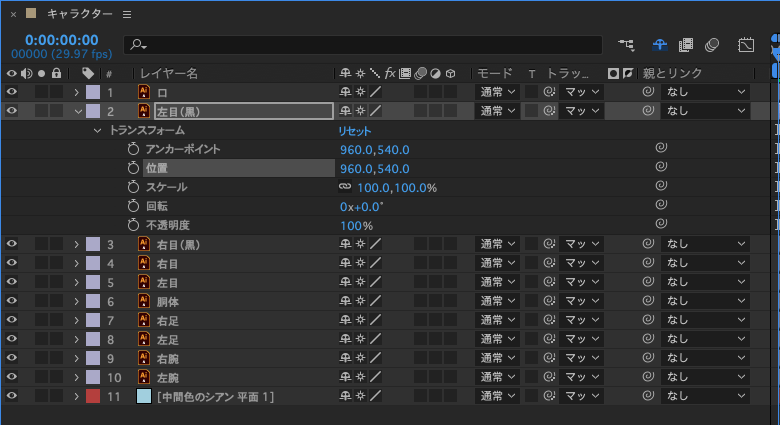Open parent link dropdown for 口 layer

(x=706, y=92)
